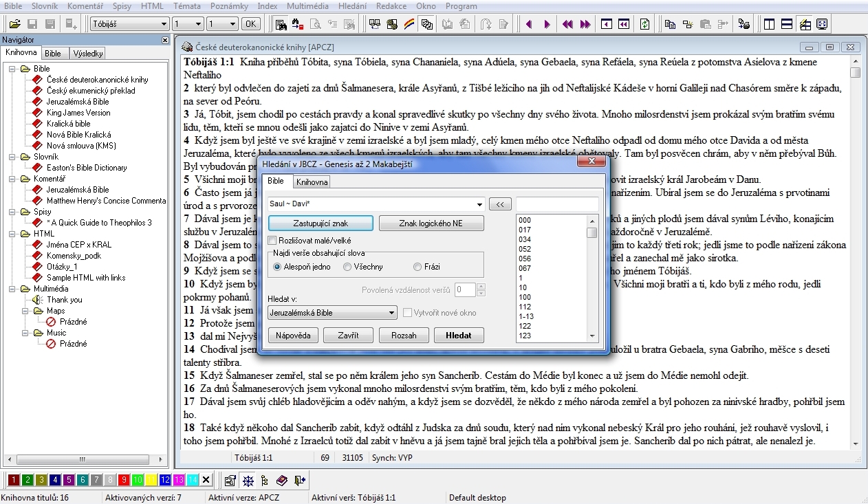Click the purple book icon in bottom bar
The height and width of the screenshot is (504, 868).
[x=282, y=480]
